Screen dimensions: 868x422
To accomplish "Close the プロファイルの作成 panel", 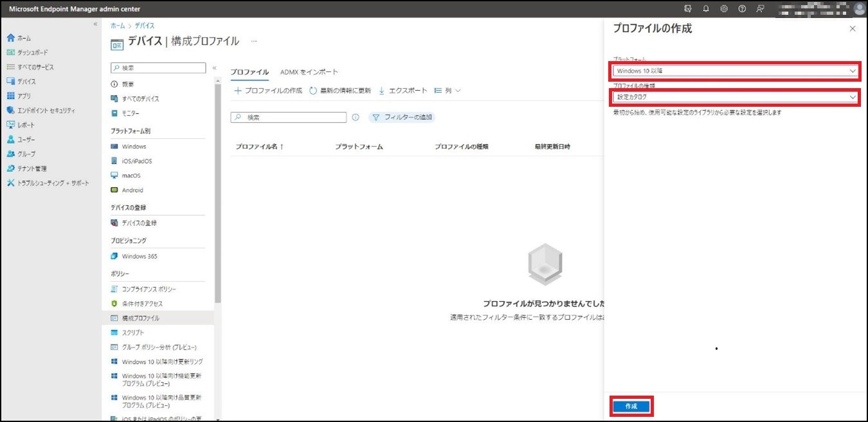I will pyautogui.click(x=853, y=29).
